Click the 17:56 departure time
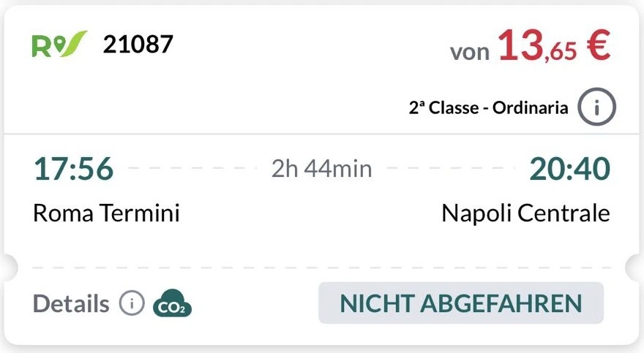 click(x=73, y=169)
